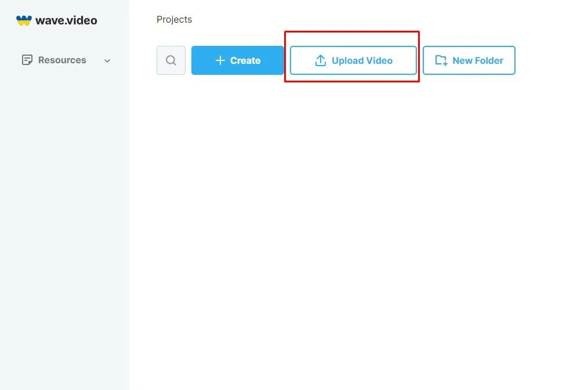Expand the Resources chevron arrow
The height and width of the screenshot is (390, 588).
click(107, 60)
